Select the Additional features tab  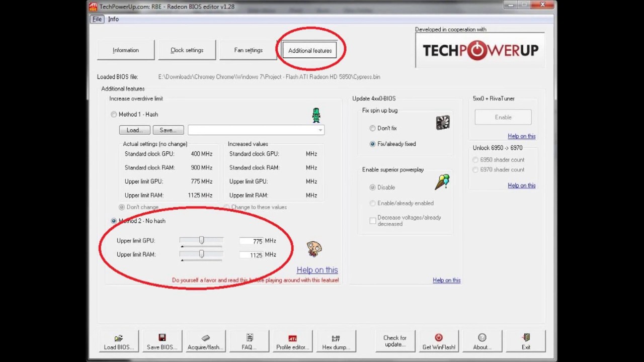pyautogui.click(x=310, y=51)
